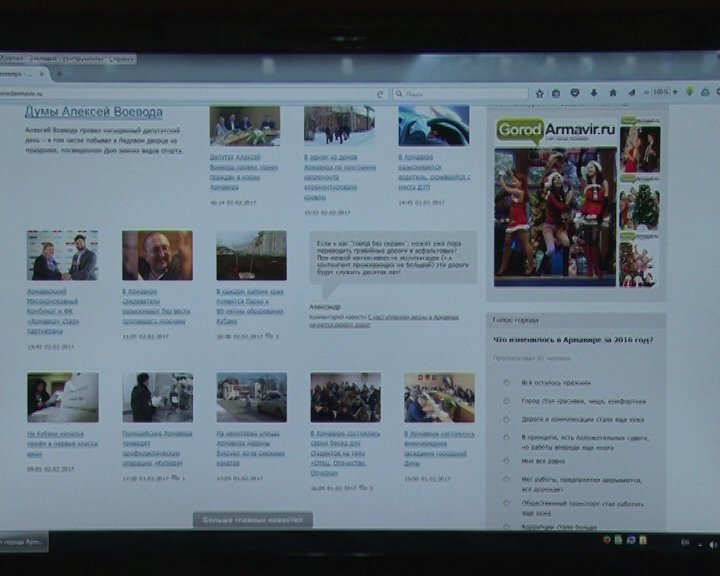720x576 pixels.
Task: Open link about first-grade enrollment in Kuban
Action: pyautogui.click(x=62, y=444)
